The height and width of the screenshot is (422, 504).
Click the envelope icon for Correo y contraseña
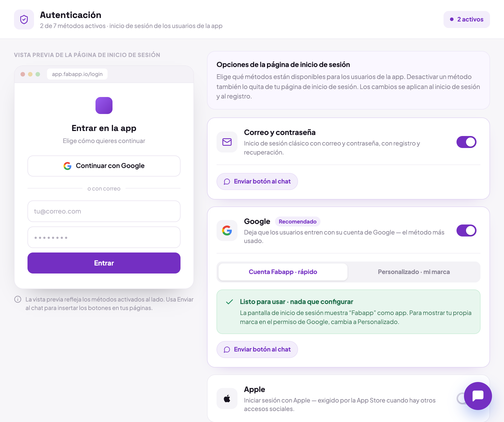[227, 142]
